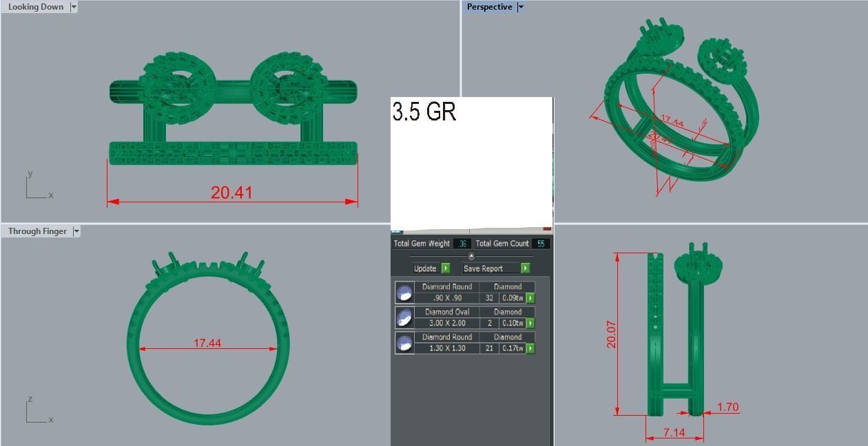The width and height of the screenshot is (868, 446).
Task: Click the green arrow next to Save Report
Action: [x=526, y=268]
